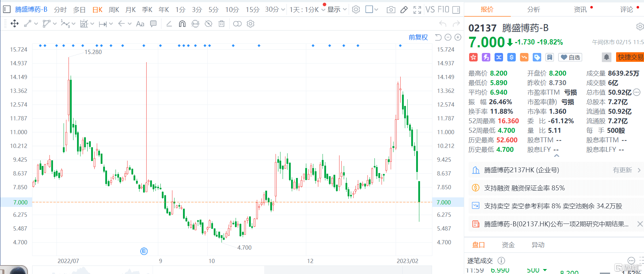Add comment bubble annotation to chart
This screenshot has height=274, width=644.
click(x=153, y=24)
